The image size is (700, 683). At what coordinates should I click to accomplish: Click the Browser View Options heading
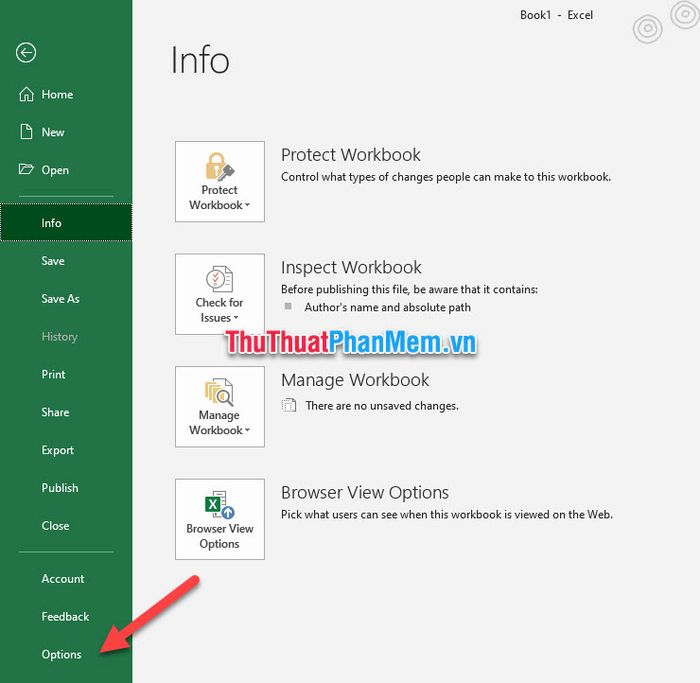(x=365, y=492)
